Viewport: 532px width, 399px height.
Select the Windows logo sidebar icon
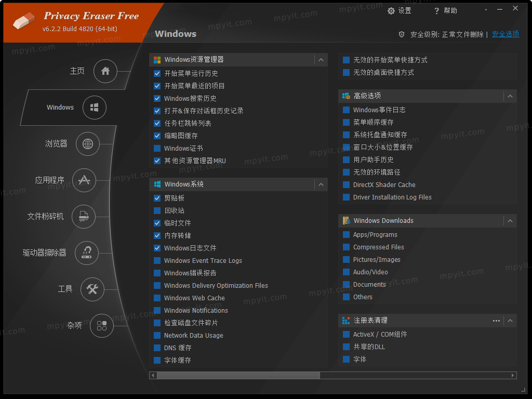[95, 108]
